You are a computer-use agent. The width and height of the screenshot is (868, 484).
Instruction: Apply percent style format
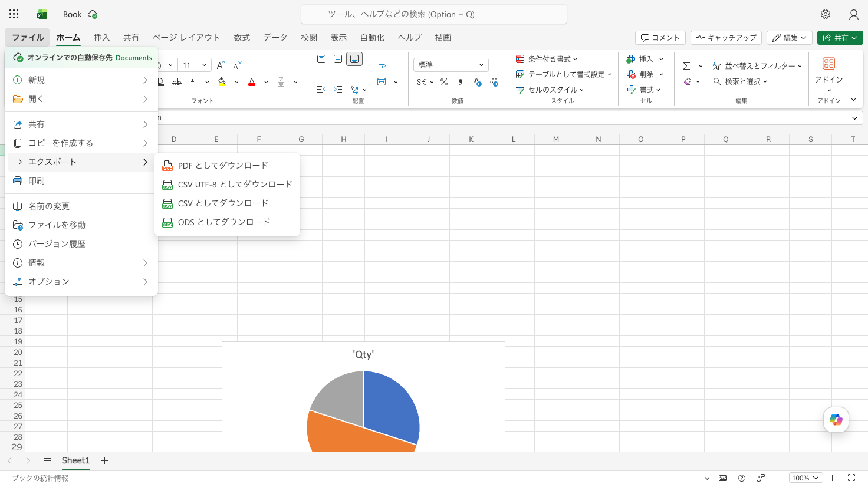pyautogui.click(x=444, y=82)
